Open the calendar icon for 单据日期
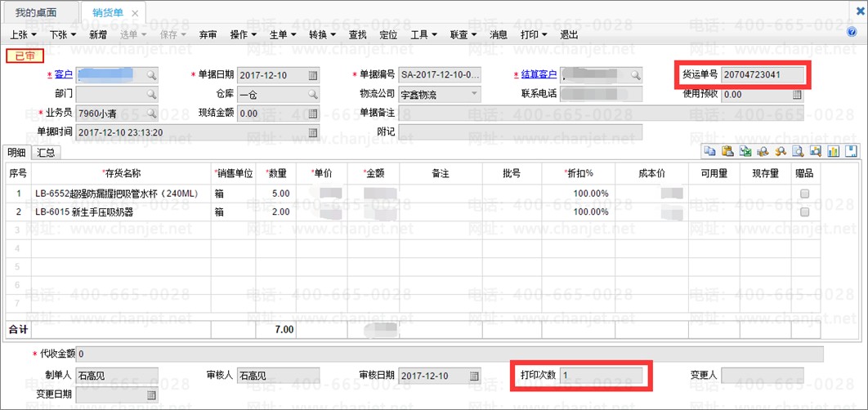Screen dimensions: 868x410 [313, 75]
